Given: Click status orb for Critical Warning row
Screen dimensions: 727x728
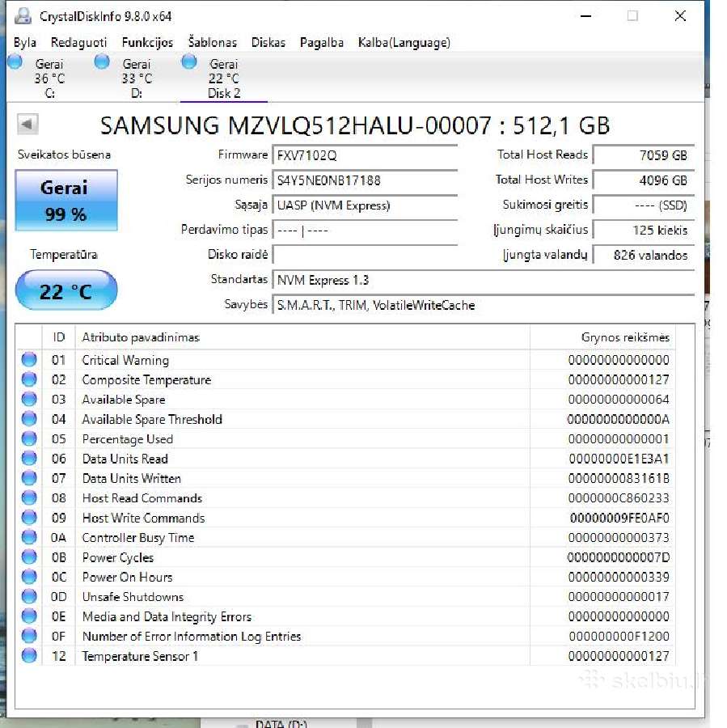Looking at the screenshot, I should pos(29,359).
